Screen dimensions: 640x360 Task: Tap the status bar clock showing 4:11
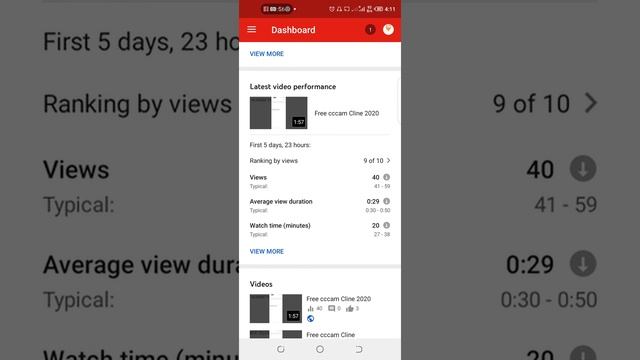point(390,9)
